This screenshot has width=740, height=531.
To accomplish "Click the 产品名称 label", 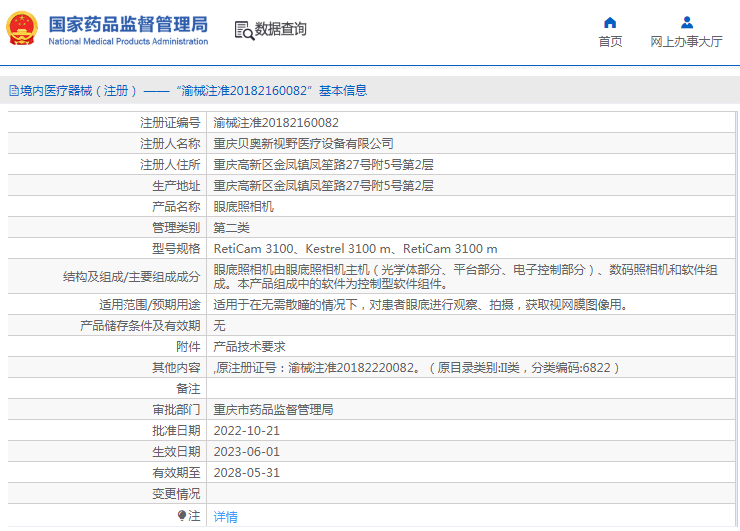I will click(177, 207).
